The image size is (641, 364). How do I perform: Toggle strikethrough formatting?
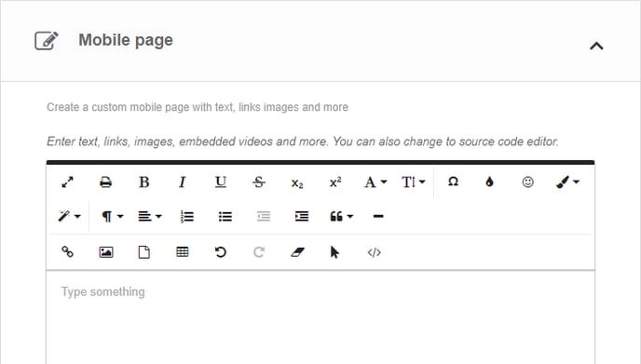(x=259, y=182)
